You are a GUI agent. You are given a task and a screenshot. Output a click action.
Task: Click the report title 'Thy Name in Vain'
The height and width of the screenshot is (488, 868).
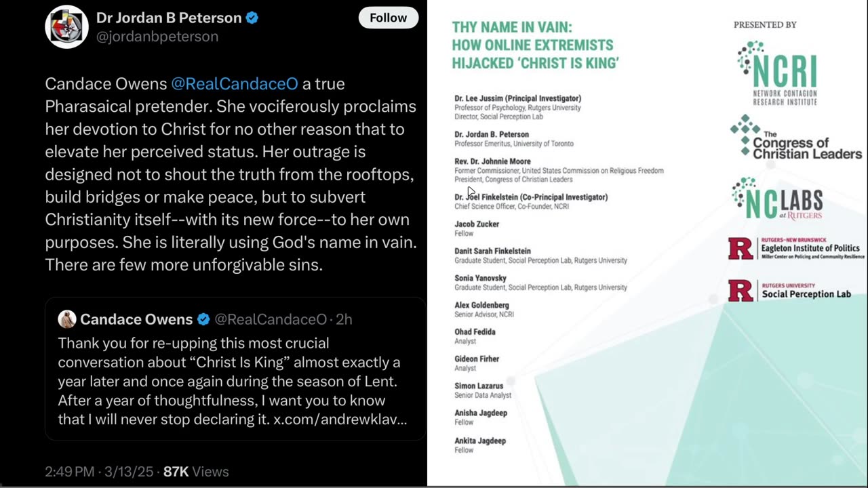[535, 45]
